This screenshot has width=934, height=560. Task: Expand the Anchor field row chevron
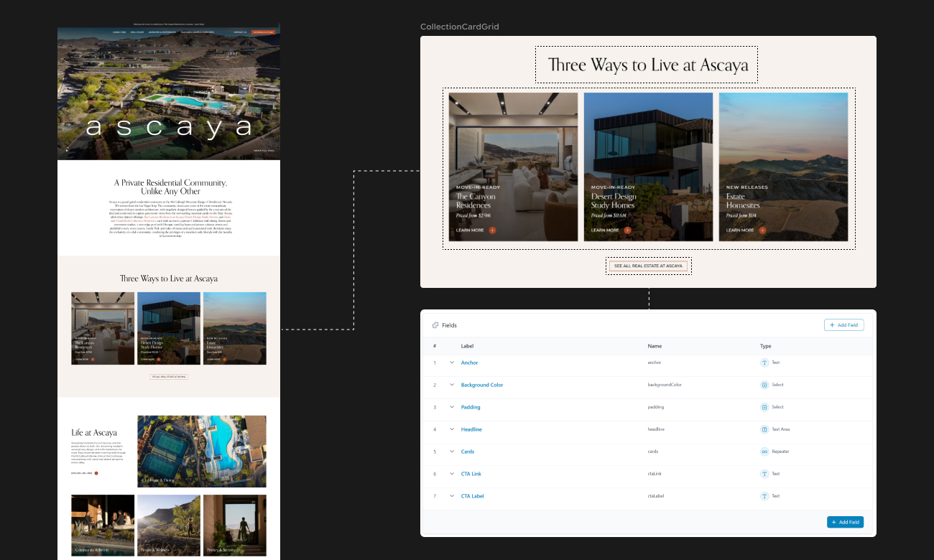(452, 363)
